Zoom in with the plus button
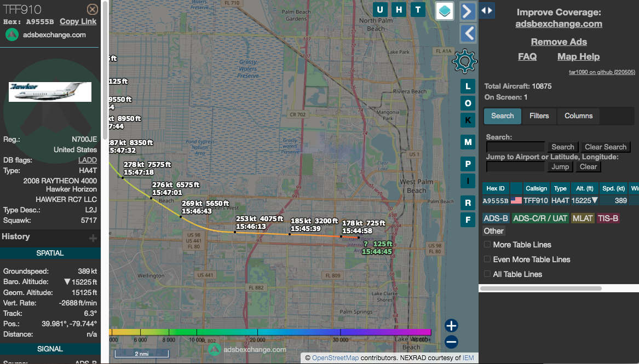The height and width of the screenshot is (364, 639). pyautogui.click(x=451, y=326)
